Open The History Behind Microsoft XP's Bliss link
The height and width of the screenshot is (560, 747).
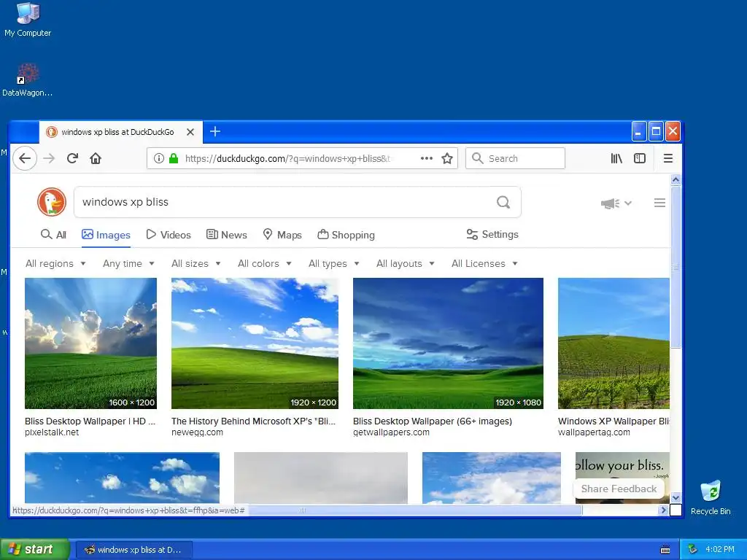[x=253, y=421]
